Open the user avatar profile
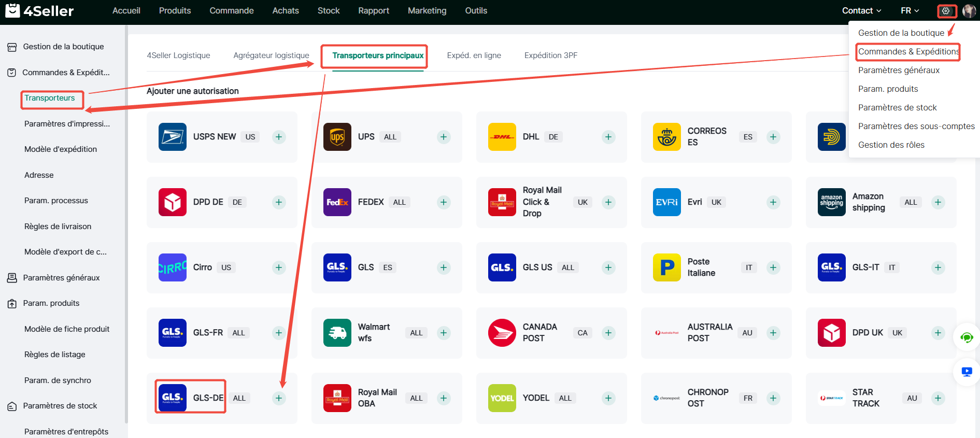The height and width of the screenshot is (438, 980). coord(969,11)
